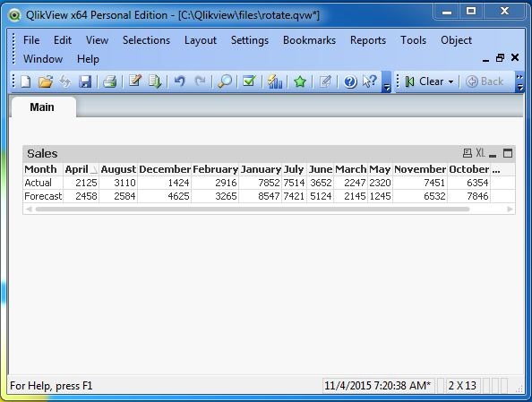Click the October column header
Screen dimensions: 532x402
click(469, 169)
